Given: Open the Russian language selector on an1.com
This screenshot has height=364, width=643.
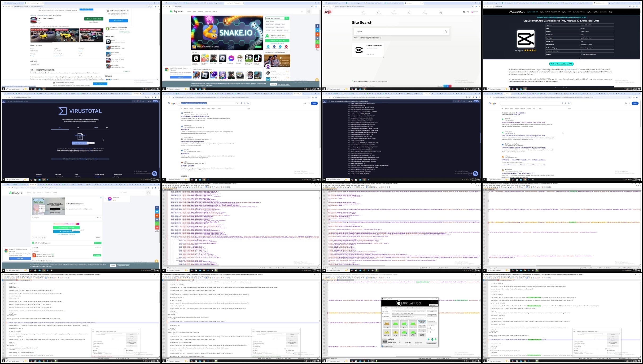Looking at the screenshot, I should point(475,12).
